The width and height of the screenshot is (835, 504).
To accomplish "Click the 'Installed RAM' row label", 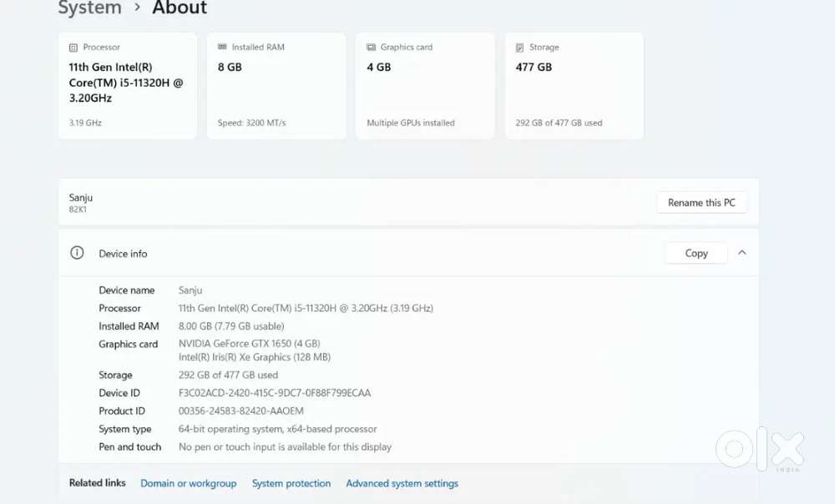I will pyautogui.click(x=129, y=326).
